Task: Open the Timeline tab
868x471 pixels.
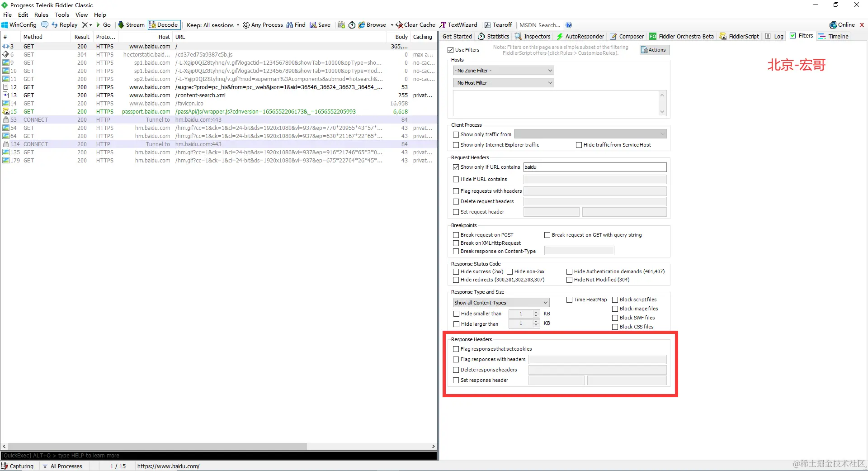Action: (834, 36)
